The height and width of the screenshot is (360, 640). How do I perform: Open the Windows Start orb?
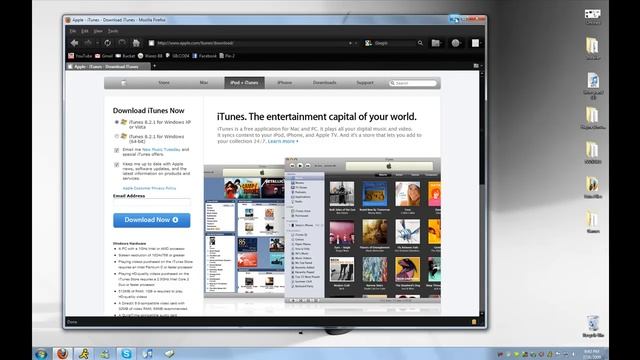(41, 354)
